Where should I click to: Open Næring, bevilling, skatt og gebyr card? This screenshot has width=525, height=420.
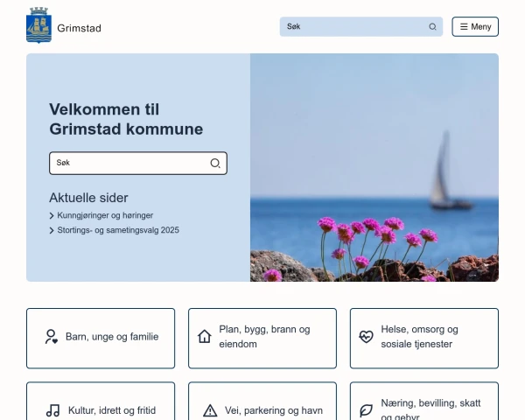424,401
